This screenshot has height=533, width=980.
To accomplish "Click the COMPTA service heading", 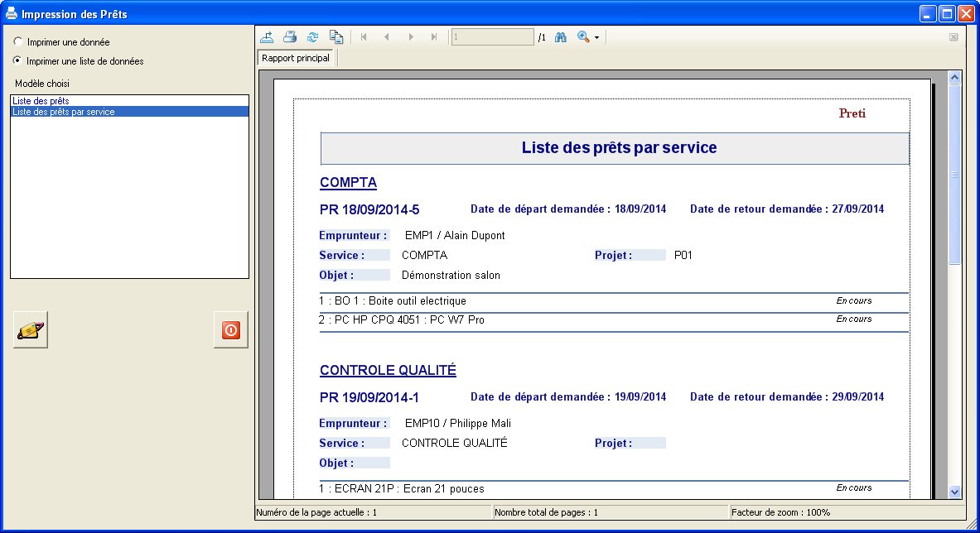I will click(x=348, y=183).
